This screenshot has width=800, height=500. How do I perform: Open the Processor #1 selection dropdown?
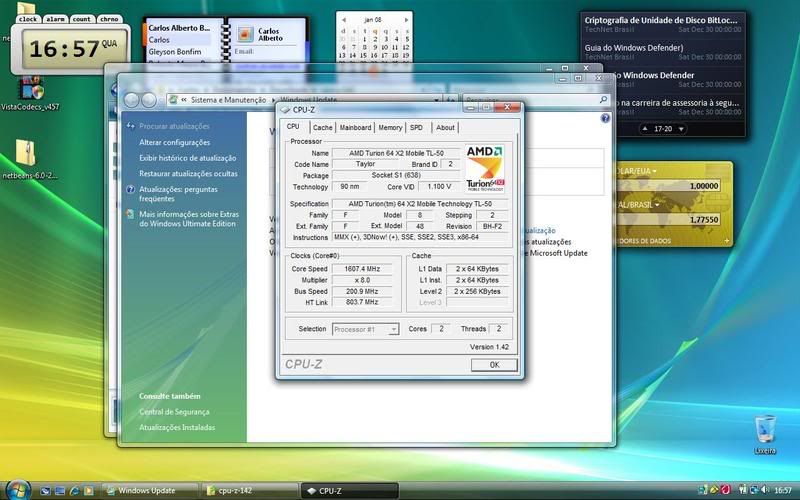(x=365, y=329)
